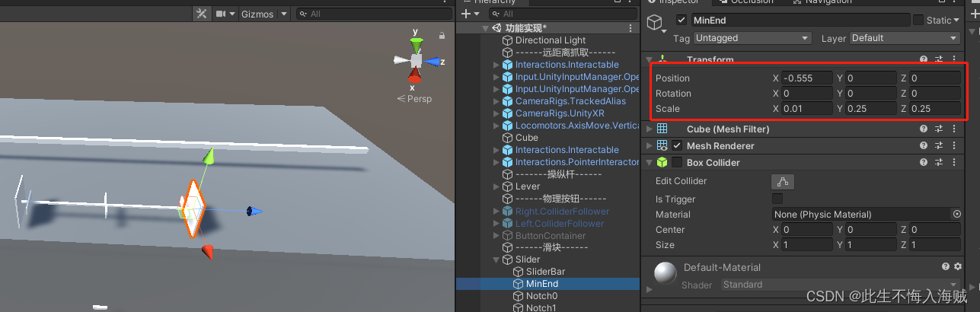Select Notch0 in Hierarchy
Viewport: 980px width, 312px height.
click(x=541, y=296)
